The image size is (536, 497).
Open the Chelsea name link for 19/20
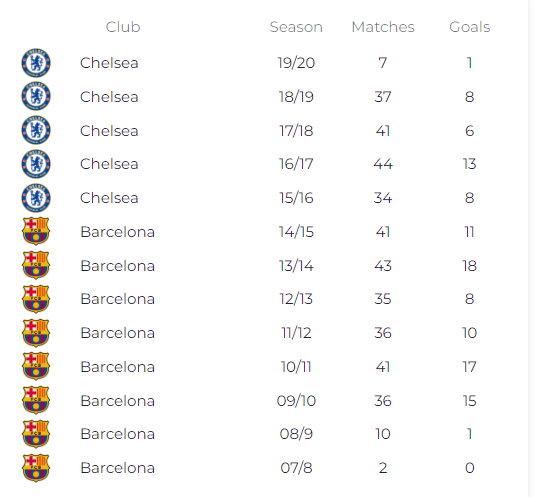coord(109,63)
